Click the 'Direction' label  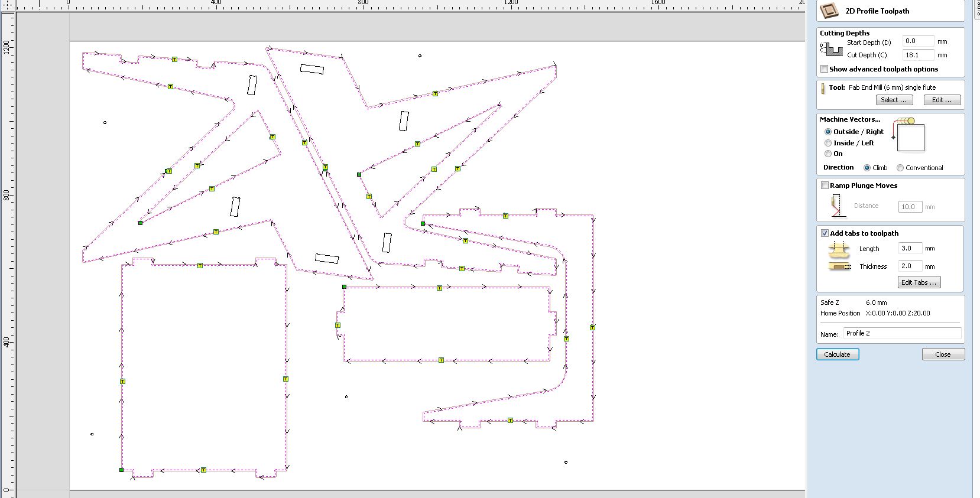838,167
